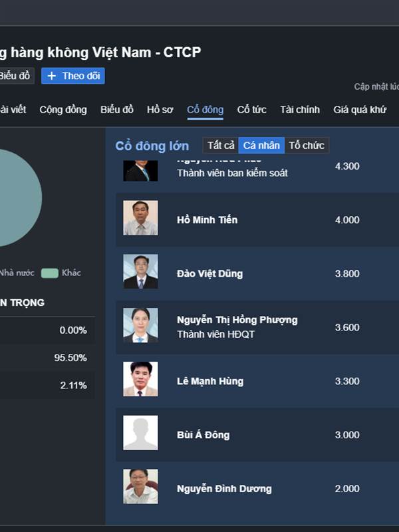This screenshot has height=532, width=399.
Task: Click the Nhà nước legend label
Action: coord(17,273)
